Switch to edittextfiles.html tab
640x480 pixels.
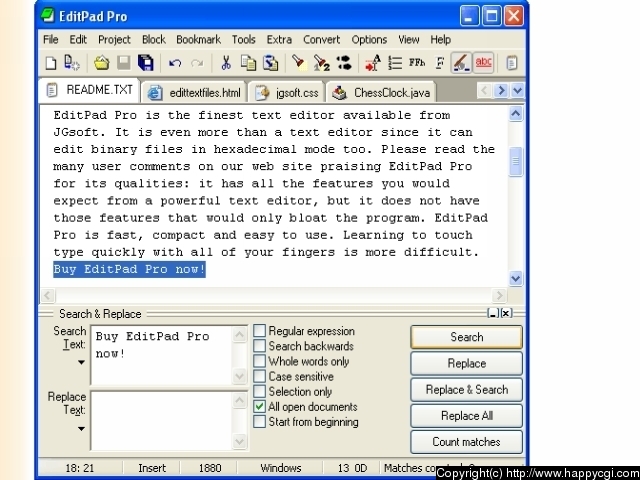(x=194, y=93)
